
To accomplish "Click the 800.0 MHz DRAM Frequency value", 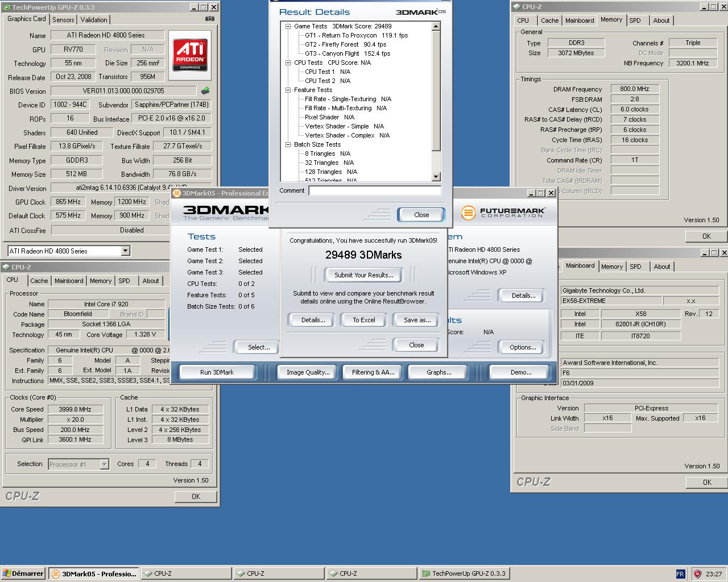I will (x=635, y=89).
